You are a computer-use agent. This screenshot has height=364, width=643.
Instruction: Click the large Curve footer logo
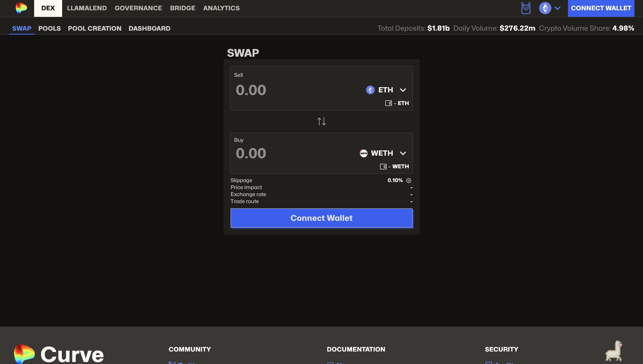tap(59, 354)
